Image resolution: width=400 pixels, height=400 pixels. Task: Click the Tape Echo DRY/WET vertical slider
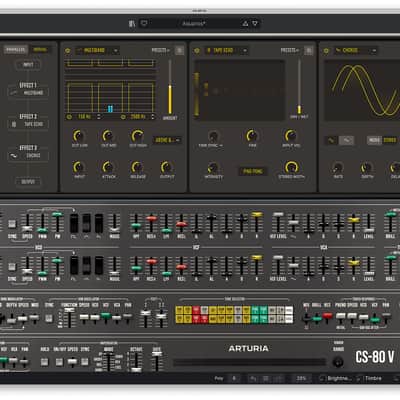[299, 87]
